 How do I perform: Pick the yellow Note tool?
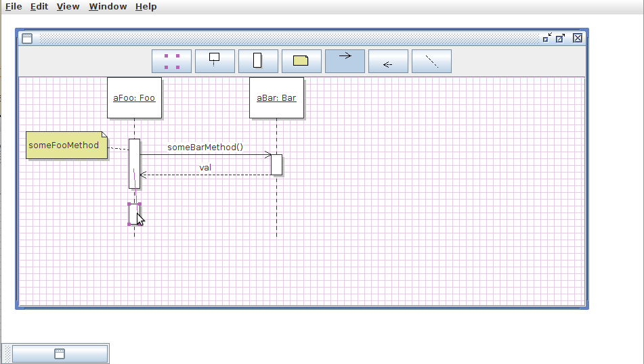click(301, 61)
